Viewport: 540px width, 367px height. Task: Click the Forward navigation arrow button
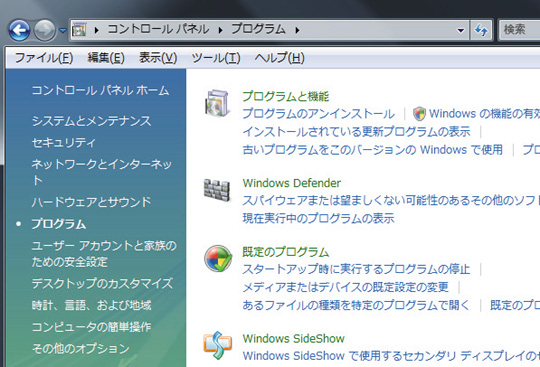[x=44, y=30]
